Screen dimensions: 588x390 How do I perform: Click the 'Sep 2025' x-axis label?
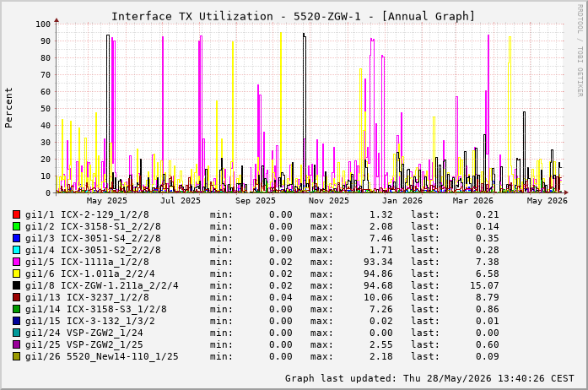pyautogui.click(x=256, y=201)
